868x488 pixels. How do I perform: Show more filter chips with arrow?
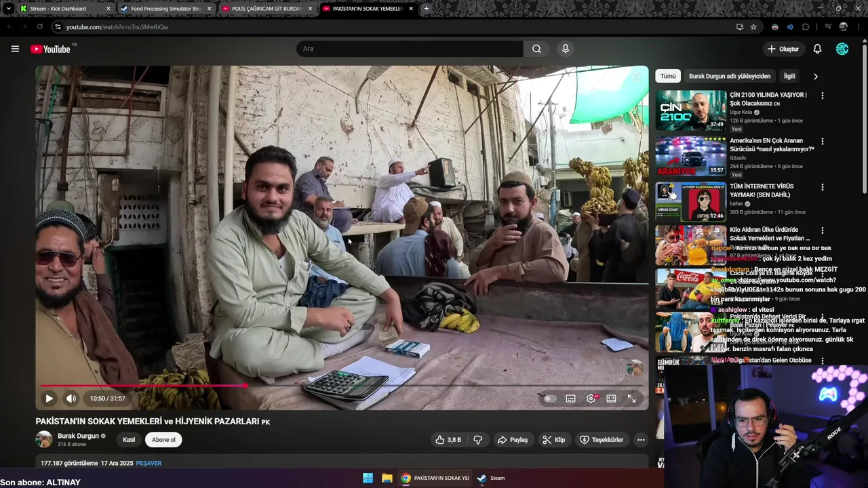816,77
